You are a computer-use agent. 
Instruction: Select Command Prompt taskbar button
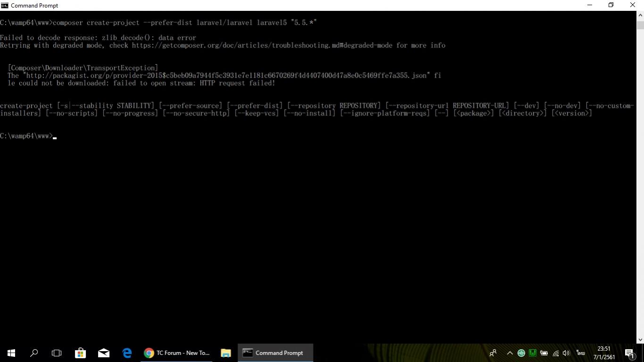click(x=275, y=353)
